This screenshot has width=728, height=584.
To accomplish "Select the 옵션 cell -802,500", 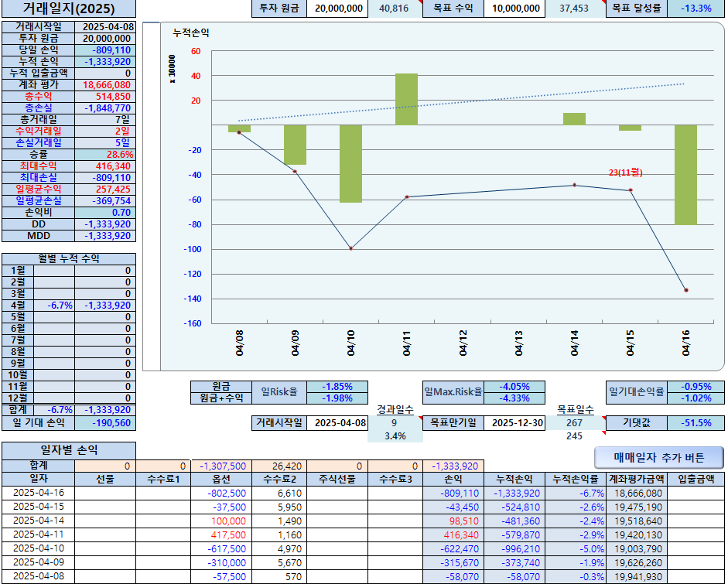I will tap(221, 493).
